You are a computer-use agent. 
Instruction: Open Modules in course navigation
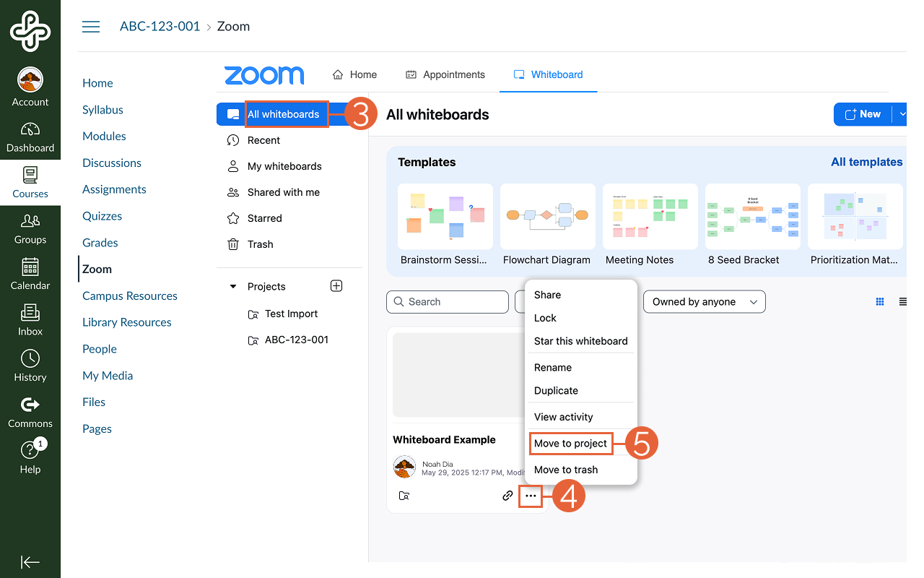pos(104,136)
